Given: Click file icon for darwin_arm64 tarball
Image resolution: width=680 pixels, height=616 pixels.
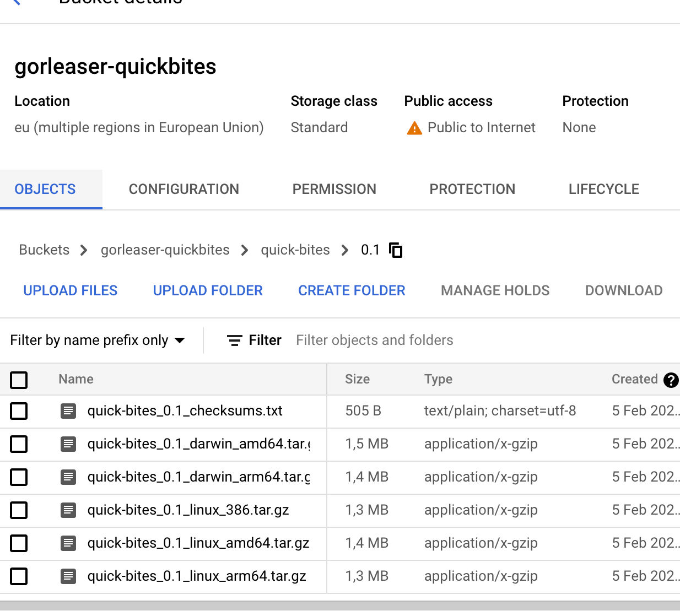Looking at the screenshot, I should coord(68,477).
